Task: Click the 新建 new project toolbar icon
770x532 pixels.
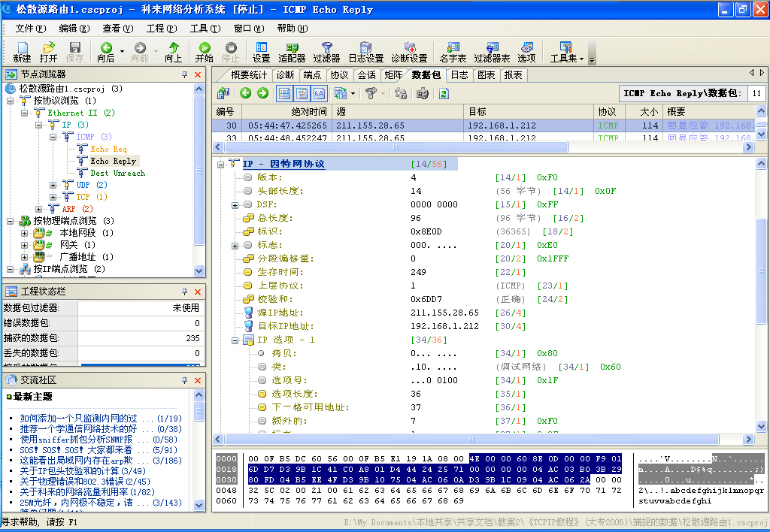Action: (x=22, y=48)
